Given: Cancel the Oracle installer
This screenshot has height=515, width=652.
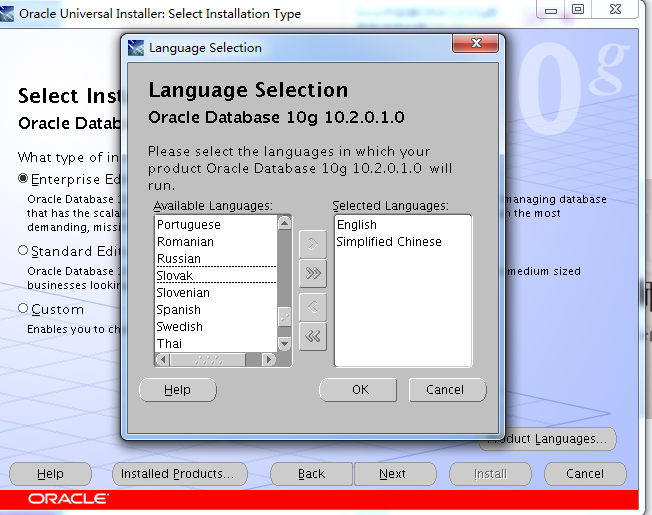Looking at the screenshot, I should point(585,474).
